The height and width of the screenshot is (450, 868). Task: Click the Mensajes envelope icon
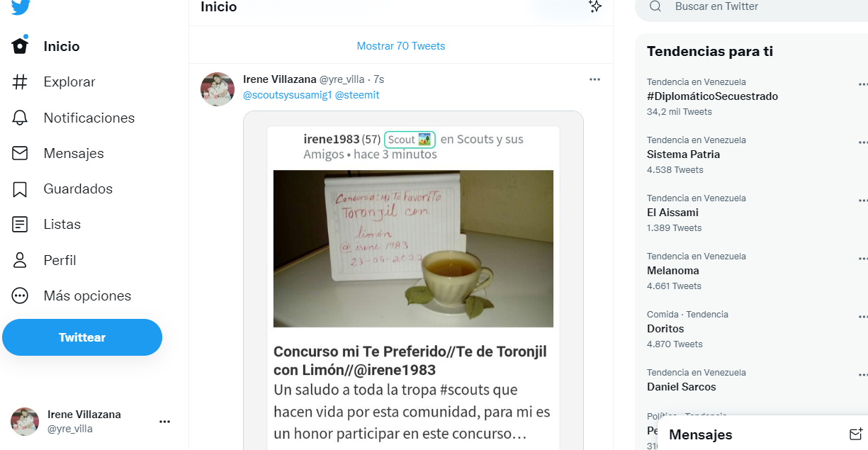[x=20, y=153]
